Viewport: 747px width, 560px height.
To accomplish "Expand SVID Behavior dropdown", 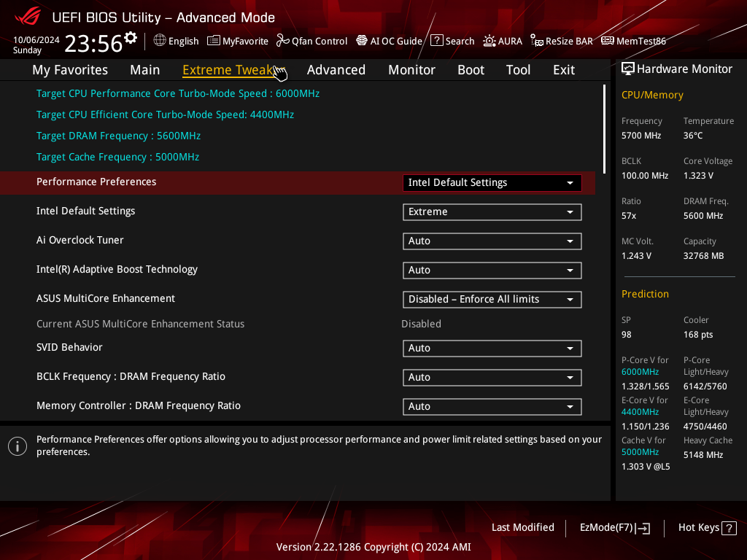I will 492,348.
